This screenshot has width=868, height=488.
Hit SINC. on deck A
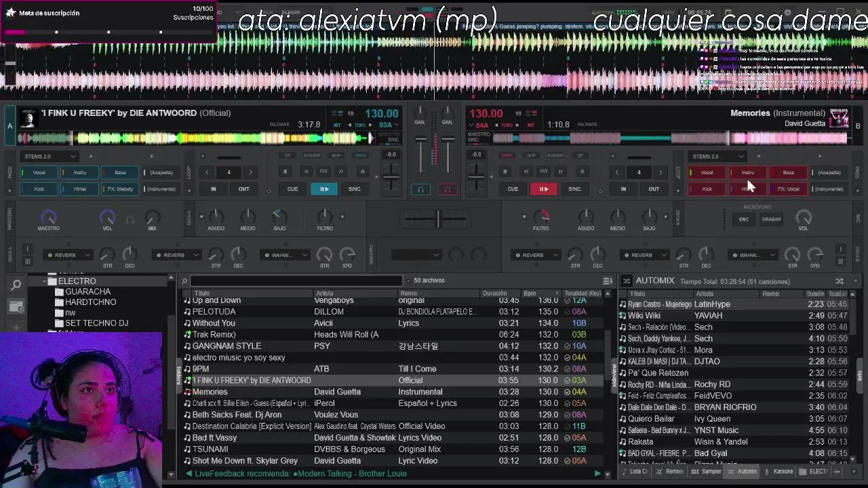pyautogui.click(x=355, y=189)
